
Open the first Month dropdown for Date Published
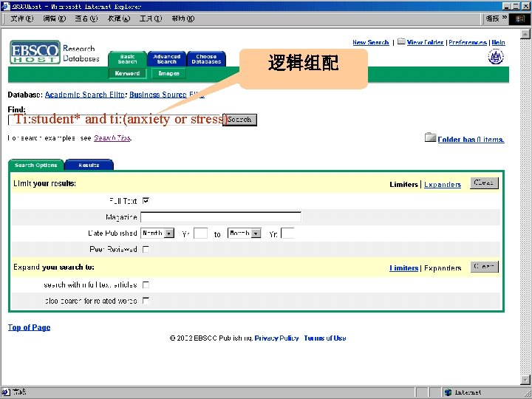(157, 233)
